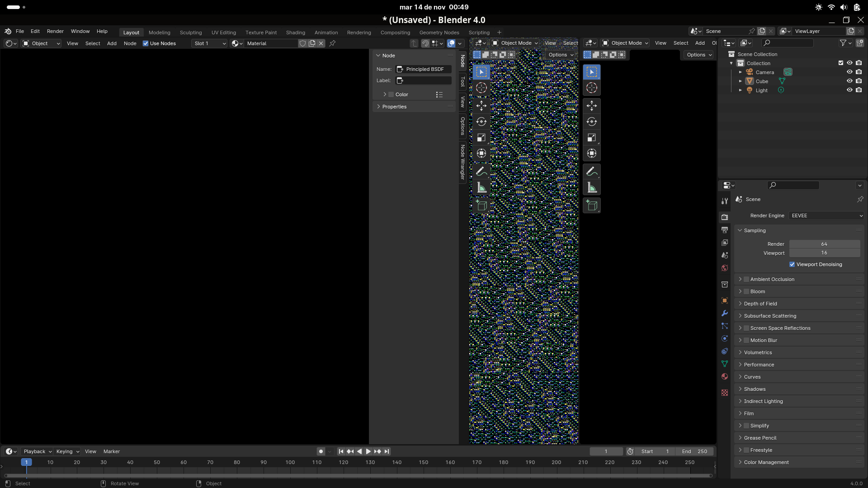The height and width of the screenshot is (488, 868).
Task: Click the Blender logo menu icon
Action: coord(8,31)
